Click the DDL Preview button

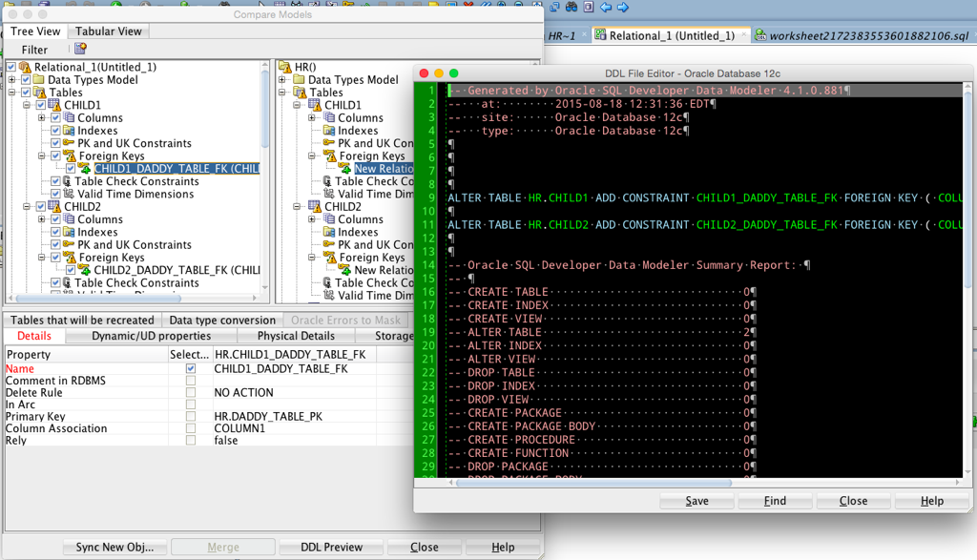tap(331, 547)
